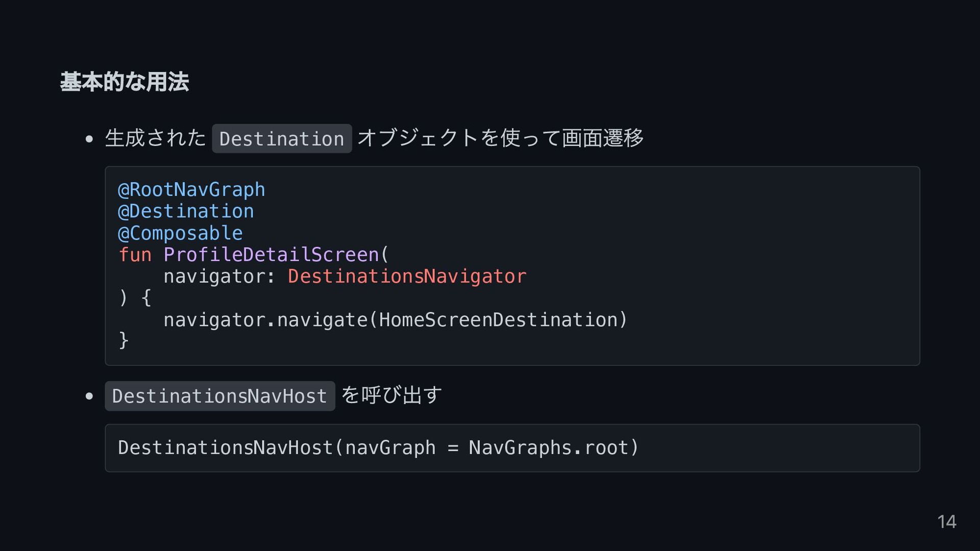Click the slide heading 基本的な用法
Screen dimensions: 980x551
[x=125, y=82]
